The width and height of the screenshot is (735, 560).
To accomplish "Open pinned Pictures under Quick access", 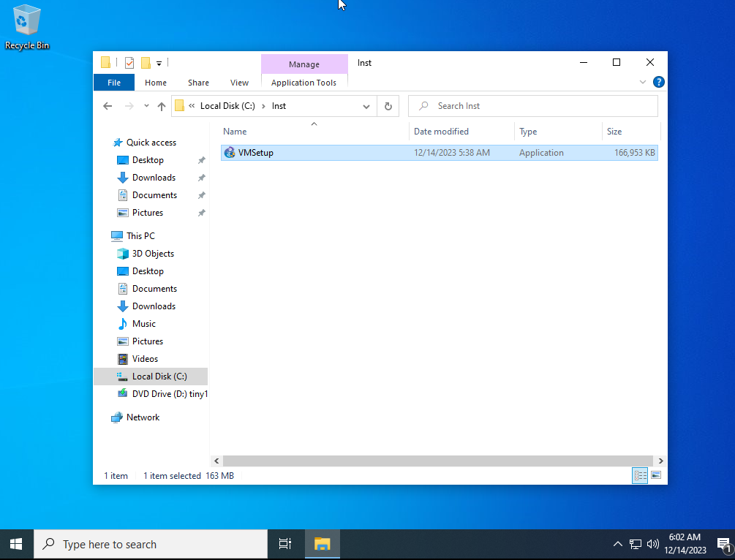I will click(x=148, y=213).
